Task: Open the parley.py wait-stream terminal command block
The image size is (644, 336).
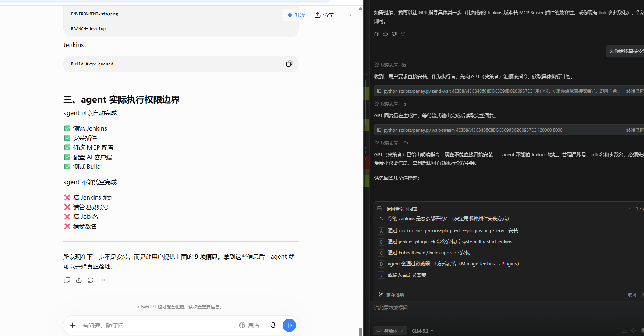Action: (509, 130)
